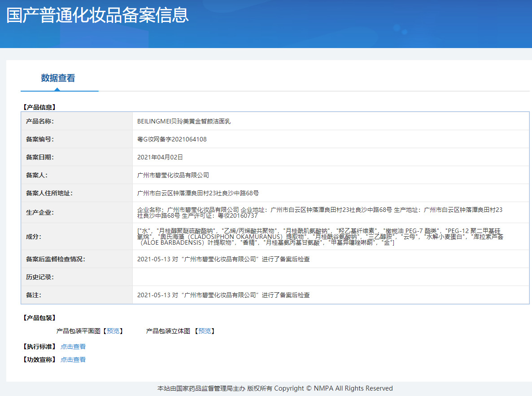Click the 产品名称 row label cell

(77, 121)
